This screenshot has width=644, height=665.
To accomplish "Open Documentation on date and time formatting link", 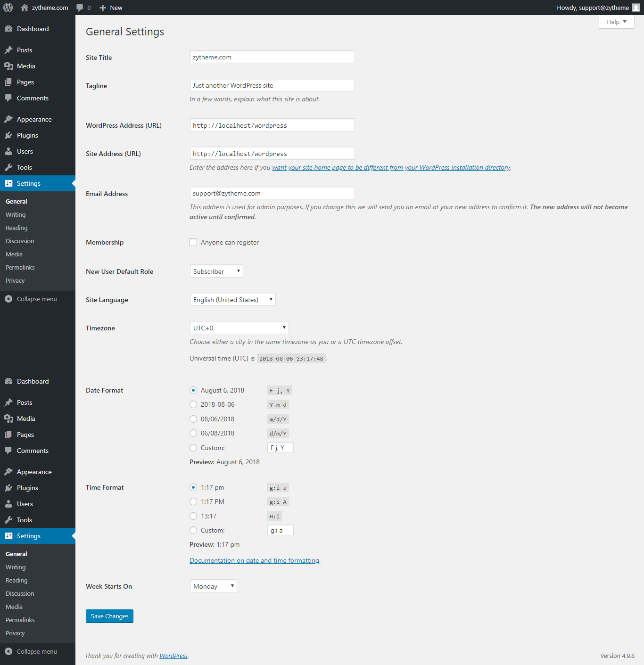I will click(x=255, y=560).
